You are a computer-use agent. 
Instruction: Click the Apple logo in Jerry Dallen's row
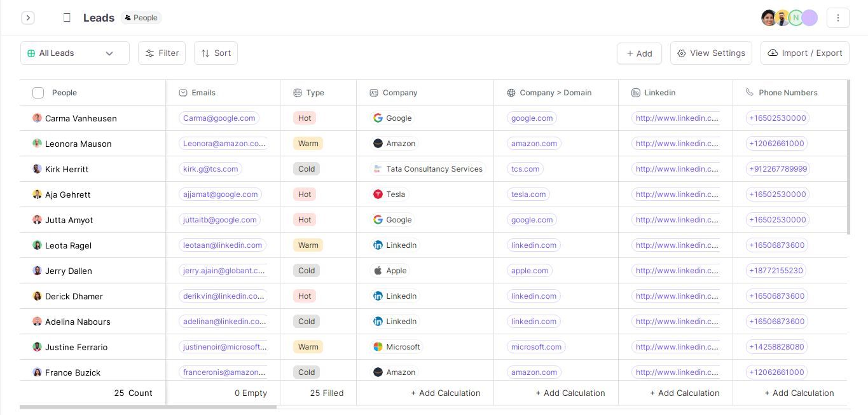click(378, 271)
